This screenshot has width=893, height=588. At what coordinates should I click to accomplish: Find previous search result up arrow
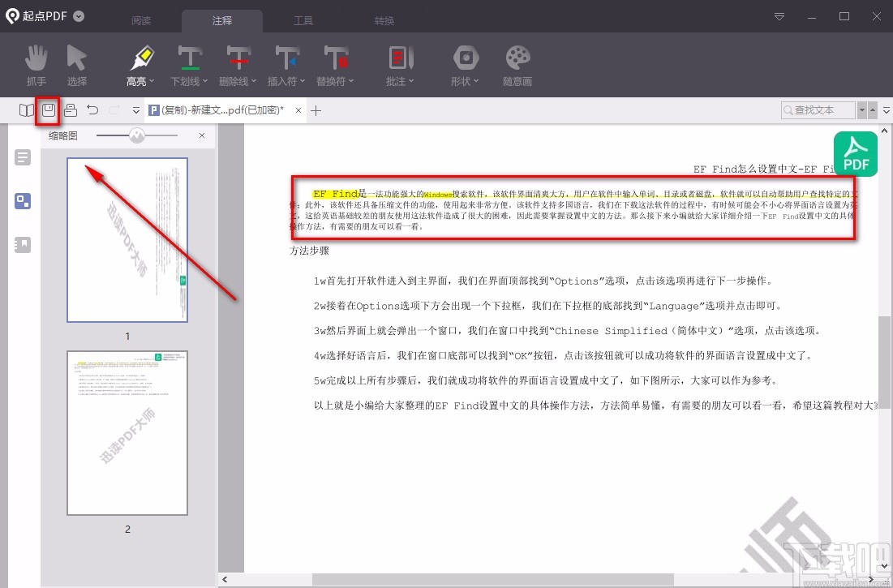pos(872,110)
